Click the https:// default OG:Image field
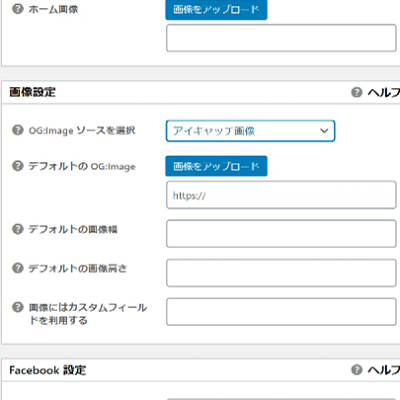 point(281,195)
